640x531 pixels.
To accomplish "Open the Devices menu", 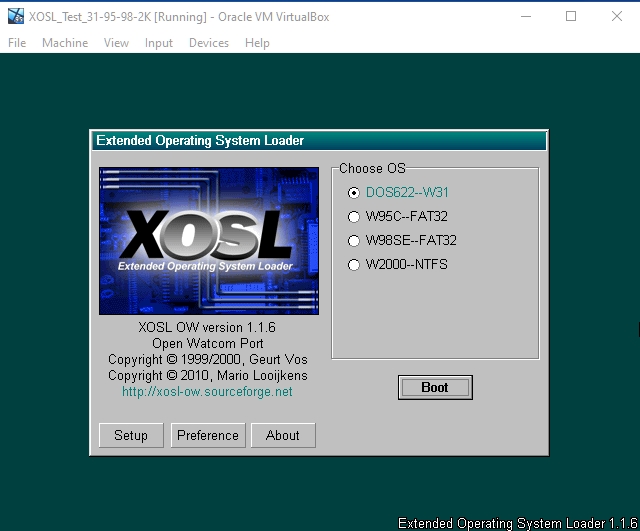I will (208, 43).
